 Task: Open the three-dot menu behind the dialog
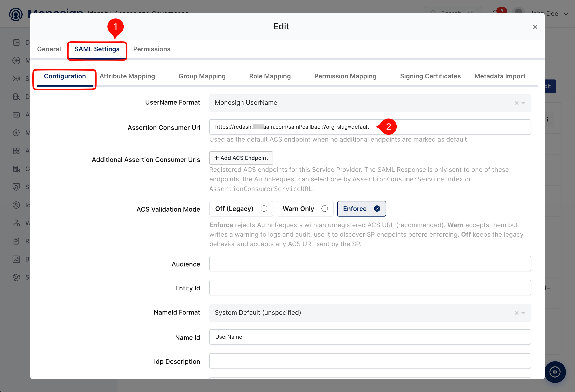[x=547, y=119]
